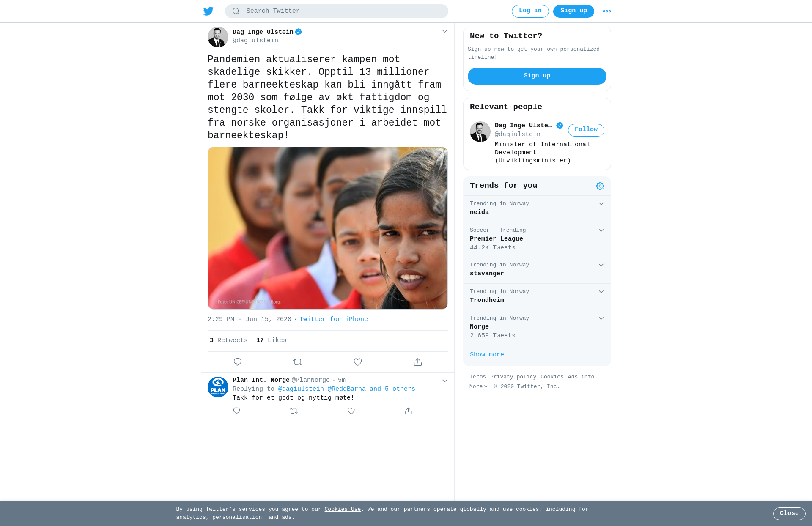Screen dimensions: 812x526
Task: Retweet the main tweet
Action: coord(298,362)
